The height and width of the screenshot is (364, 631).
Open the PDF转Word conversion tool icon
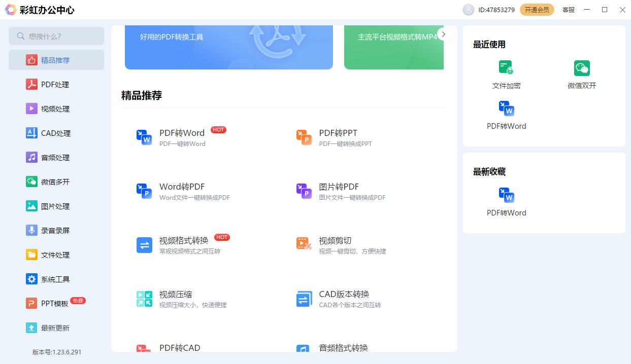(x=144, y=137)
